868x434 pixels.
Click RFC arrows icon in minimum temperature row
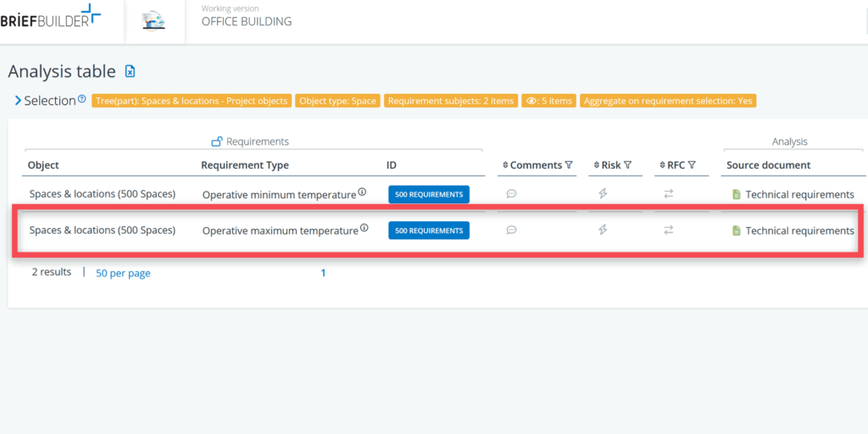pyautogui.click(x=668, y=194)
